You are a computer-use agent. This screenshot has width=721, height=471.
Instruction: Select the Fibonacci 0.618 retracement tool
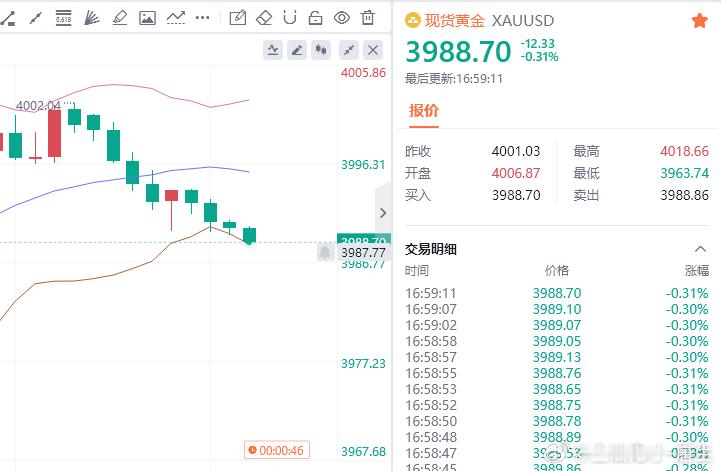[63, 18]
